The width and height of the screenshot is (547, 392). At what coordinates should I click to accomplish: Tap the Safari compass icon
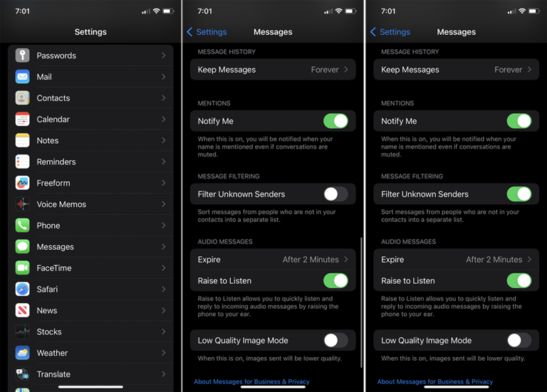22,290
